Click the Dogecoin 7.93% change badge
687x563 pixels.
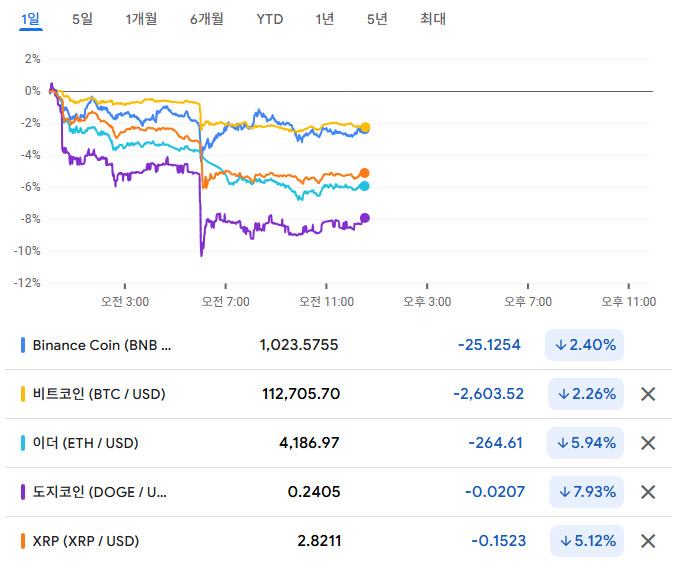point(586,492)
